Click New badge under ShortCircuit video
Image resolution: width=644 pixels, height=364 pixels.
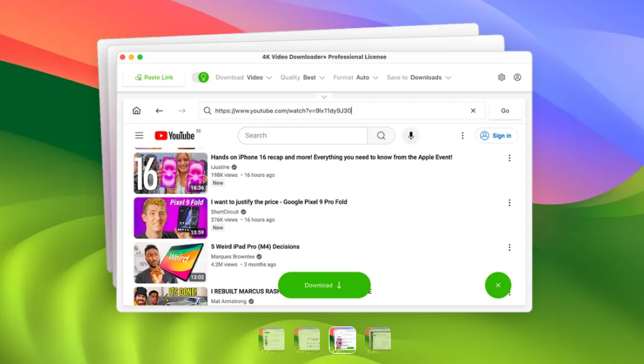218,228
